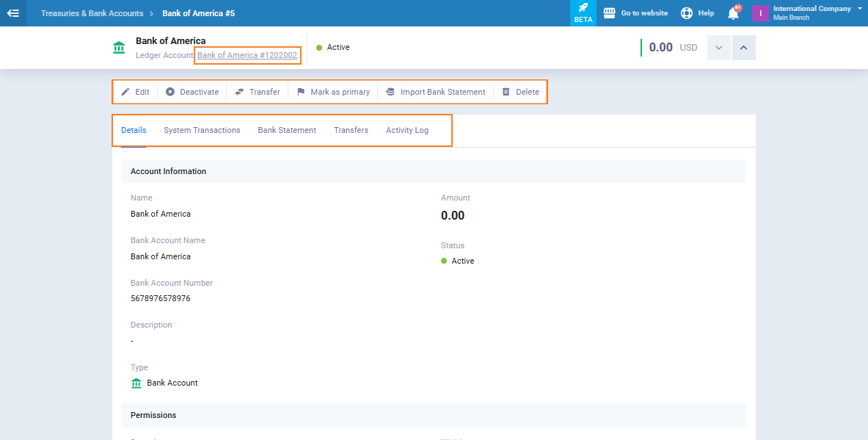Screen dimensions: 868x440
Task: Open Bank of America #1202002 ledger link
Action: coord(247,55)
